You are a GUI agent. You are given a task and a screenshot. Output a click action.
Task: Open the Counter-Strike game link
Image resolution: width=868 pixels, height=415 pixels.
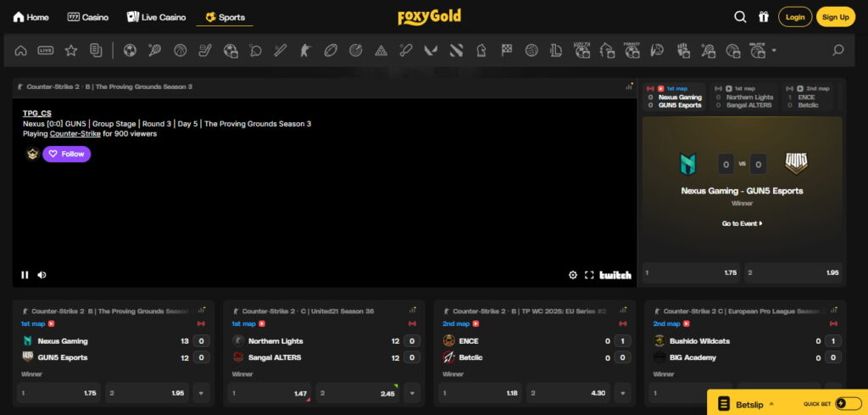tap(75, 133)
